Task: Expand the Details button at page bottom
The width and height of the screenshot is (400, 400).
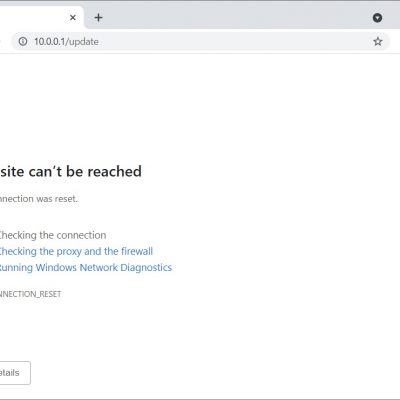Action: pos(15,373)
